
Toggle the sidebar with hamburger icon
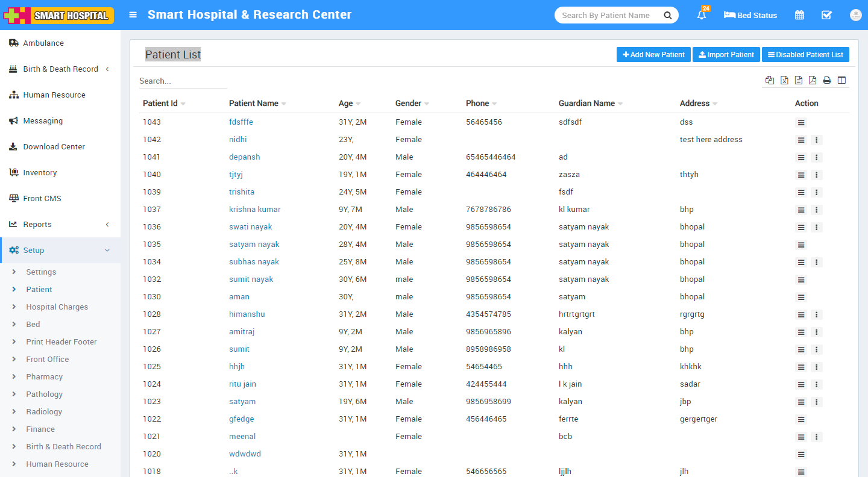(133, 15)
